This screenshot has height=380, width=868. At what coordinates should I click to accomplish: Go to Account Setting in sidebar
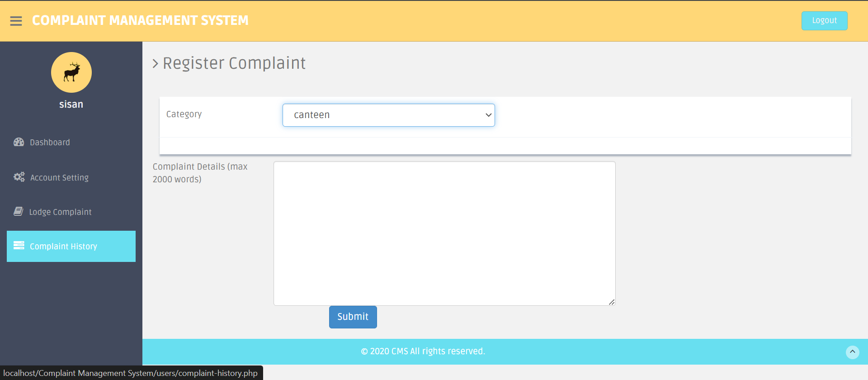(59, 178)
